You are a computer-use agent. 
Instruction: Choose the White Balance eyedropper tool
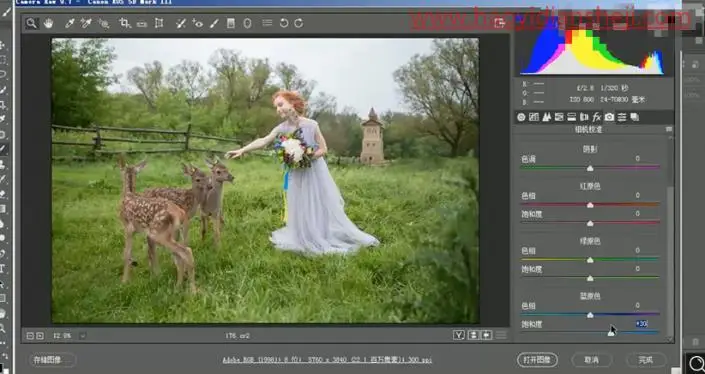tap(69, 23)
